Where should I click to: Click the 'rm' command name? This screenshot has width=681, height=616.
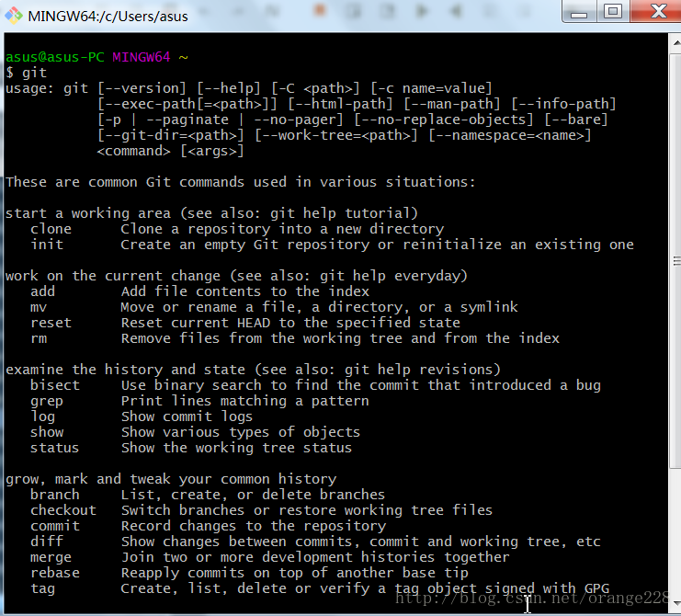(39, 338)
